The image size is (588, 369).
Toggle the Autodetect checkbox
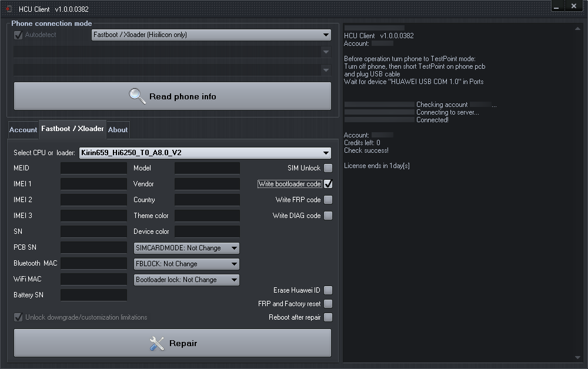click(18, 35)
